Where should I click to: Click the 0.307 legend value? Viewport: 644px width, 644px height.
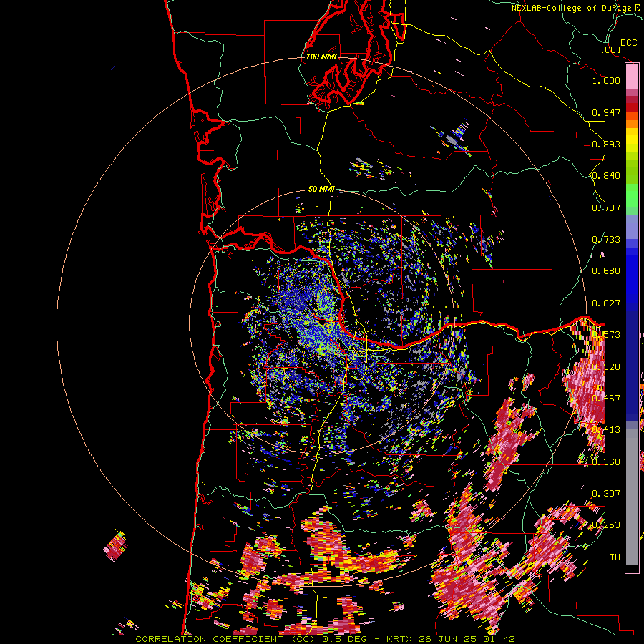point(606,494)
